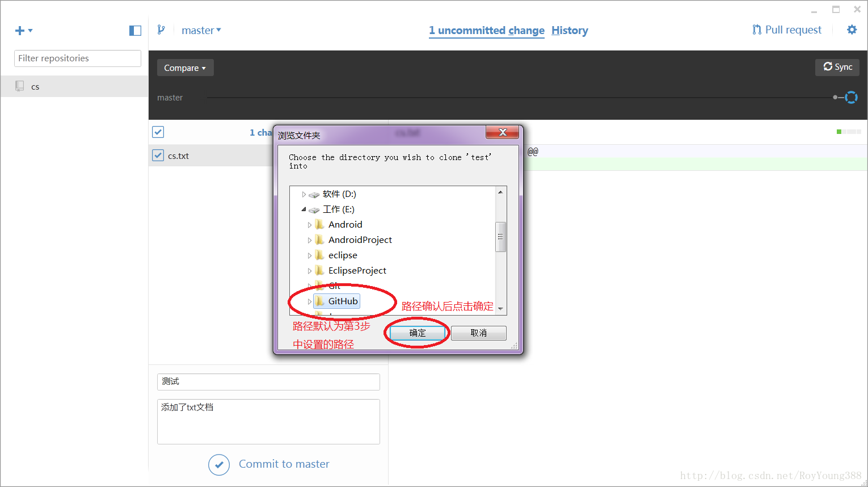The height and width of the screenshot is (487, 868).
Task: Click the cs.txt file name
Action: click(x=178, y=156)
